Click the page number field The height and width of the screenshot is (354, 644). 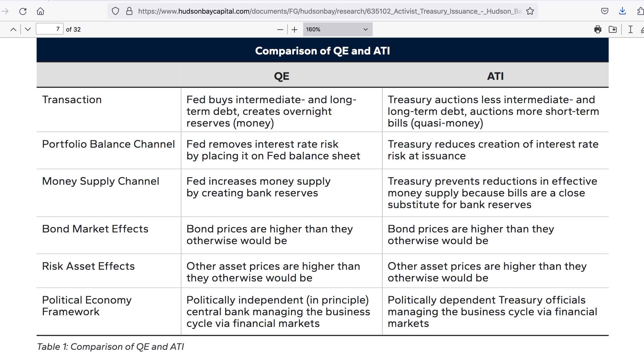coord(49,29)
